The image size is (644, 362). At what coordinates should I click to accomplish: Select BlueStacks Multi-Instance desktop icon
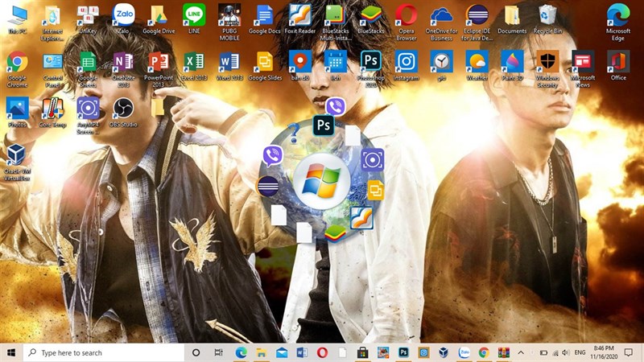[336, 23]
